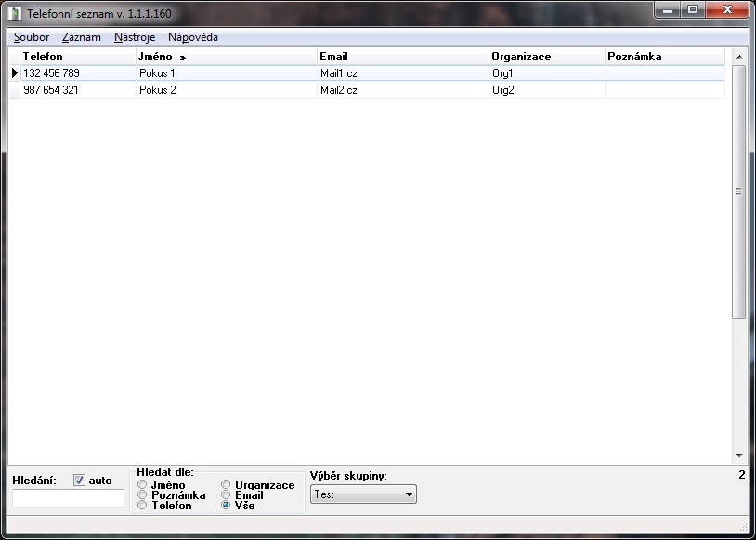Sort by the Poznámka column header
The height and width of the screenshot is (540, 756).
[665, 57]
